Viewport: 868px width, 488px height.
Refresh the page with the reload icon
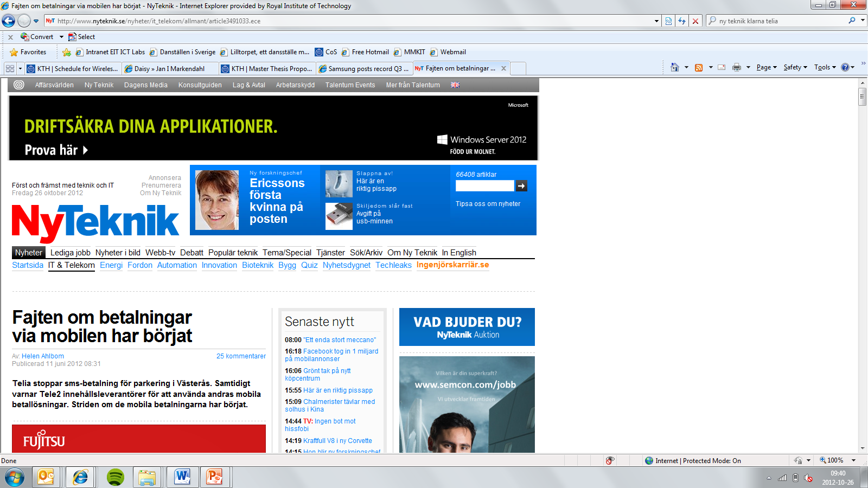(682, 21)
